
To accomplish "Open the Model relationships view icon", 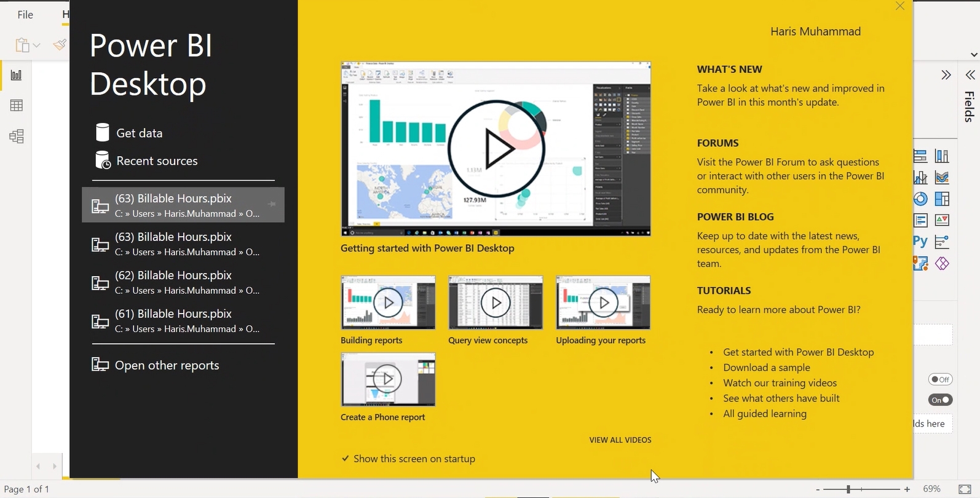I will pyautogui.click(x=17, y=136).
